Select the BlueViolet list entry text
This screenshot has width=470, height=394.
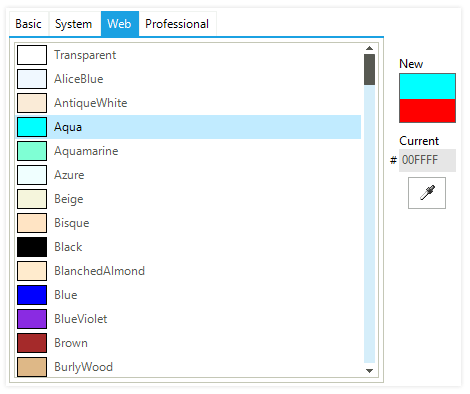[81, 319]
